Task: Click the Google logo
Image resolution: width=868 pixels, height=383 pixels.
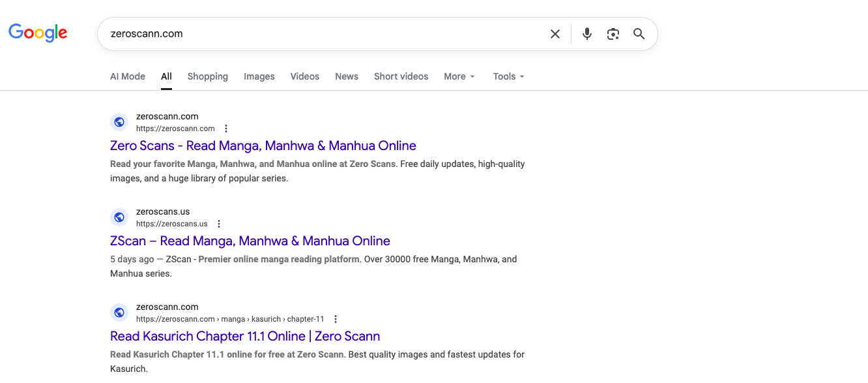Action: (38, 33)
